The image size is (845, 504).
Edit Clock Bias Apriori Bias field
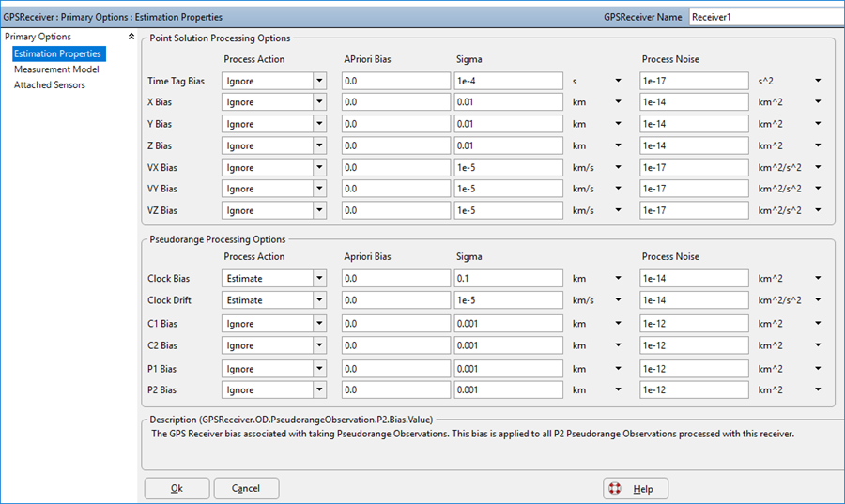(x=396, y=279)
